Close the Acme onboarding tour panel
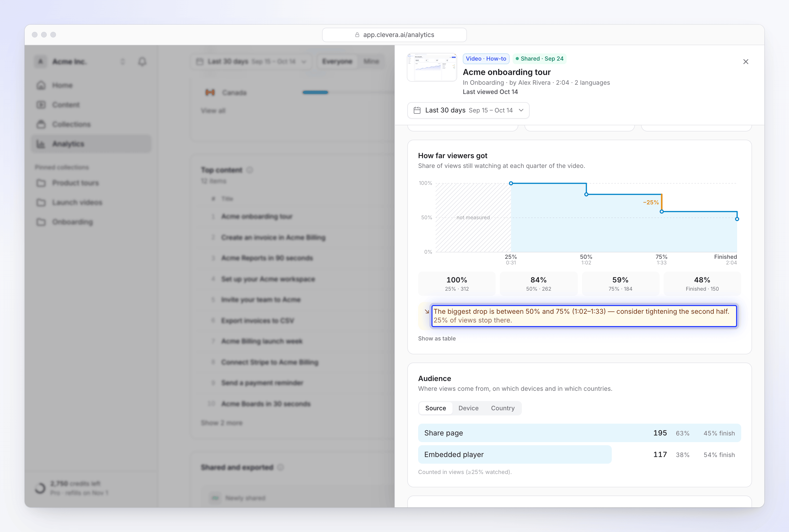This screenshot has height=532, width=789. tap(746, 62)
